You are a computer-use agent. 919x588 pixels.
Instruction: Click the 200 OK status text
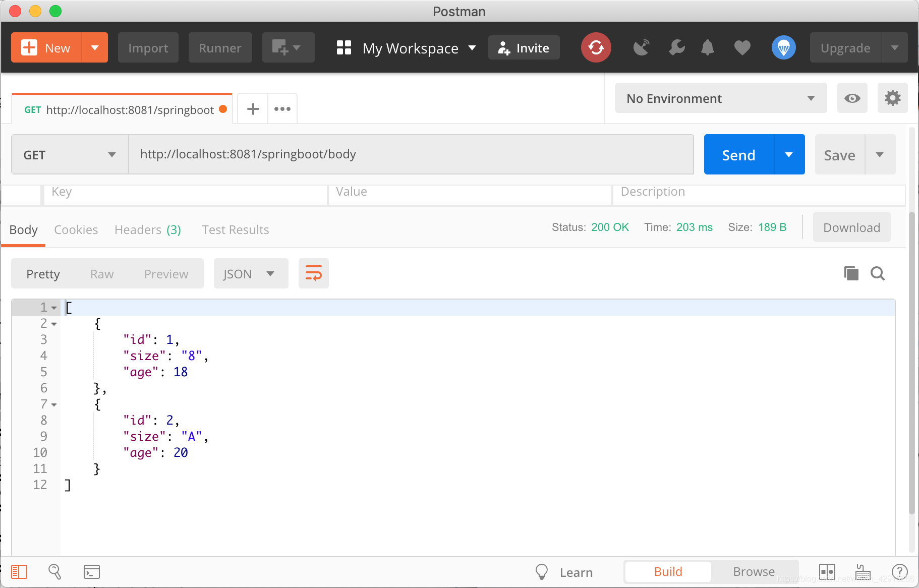pos(610,227)
